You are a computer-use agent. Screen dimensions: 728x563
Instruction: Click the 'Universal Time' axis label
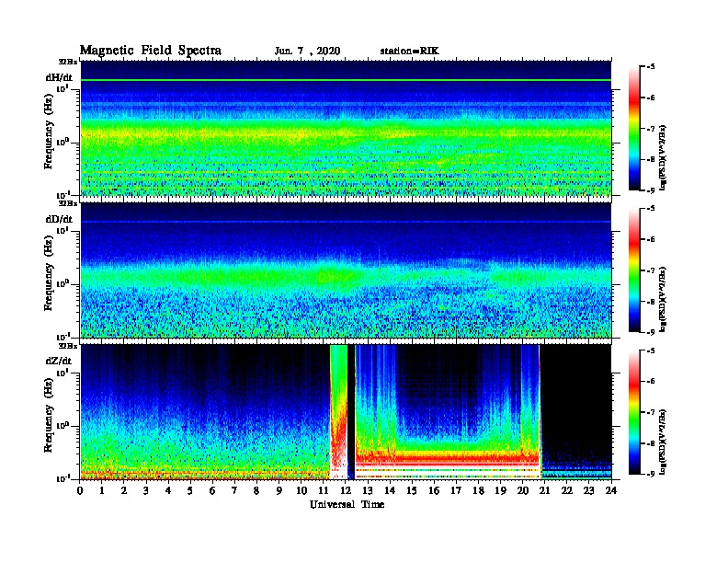pyautogui.click(x=347, y=504)
